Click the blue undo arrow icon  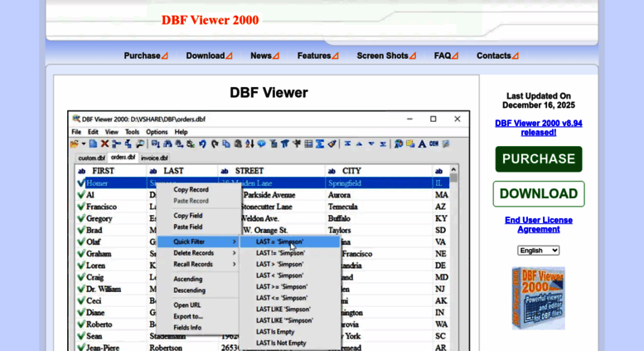202,144
